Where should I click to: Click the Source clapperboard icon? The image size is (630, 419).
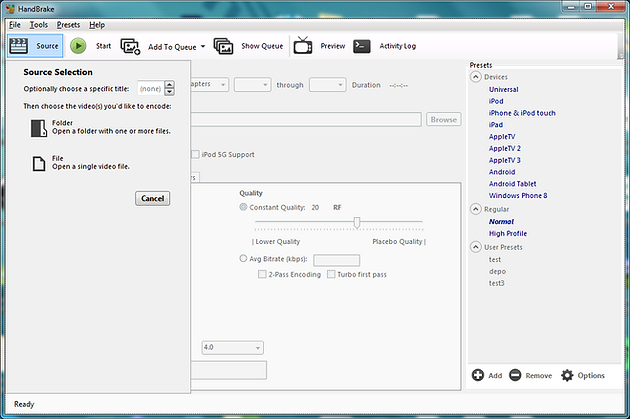(x=18, y=46)
